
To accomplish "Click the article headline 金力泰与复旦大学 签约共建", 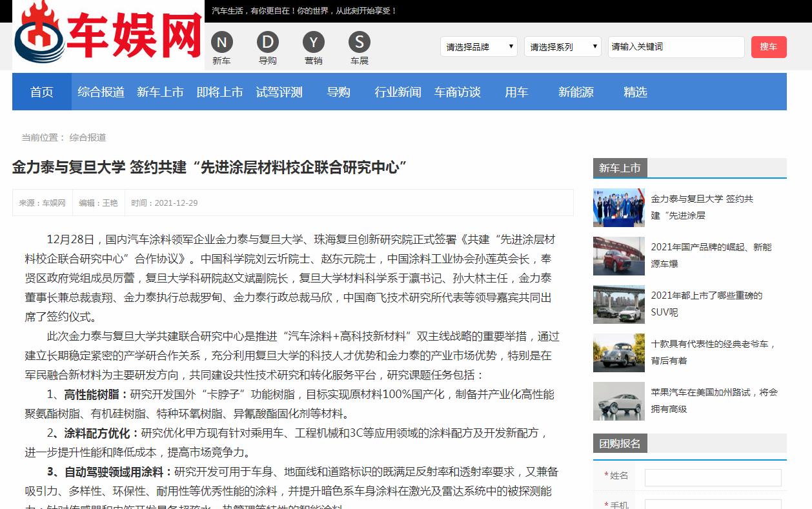I will [x=210, y=168].
